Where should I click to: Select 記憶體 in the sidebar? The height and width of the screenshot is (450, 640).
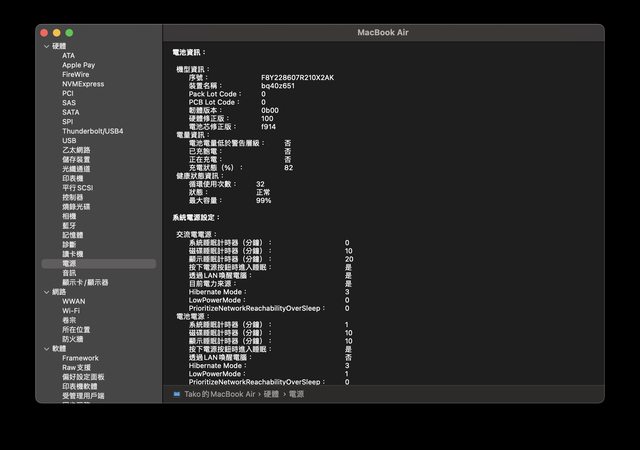(x=72, y=235)
